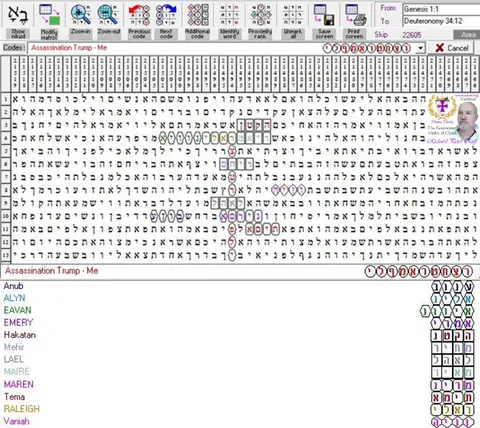
Task: Select the Hakatan code entry
Action: [x=20, y=335]
